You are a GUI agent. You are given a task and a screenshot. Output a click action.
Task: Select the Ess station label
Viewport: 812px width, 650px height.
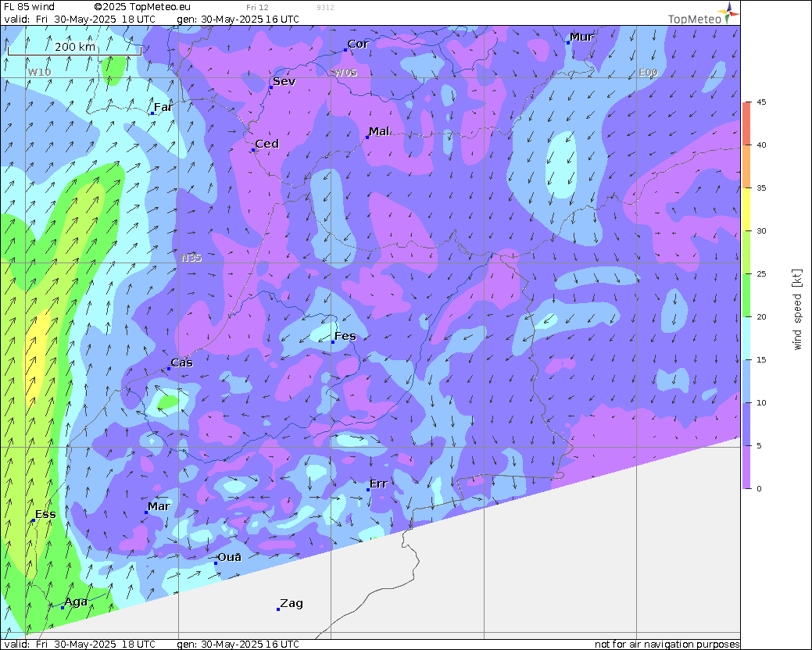pyautogui.click(x=45, y=514)
